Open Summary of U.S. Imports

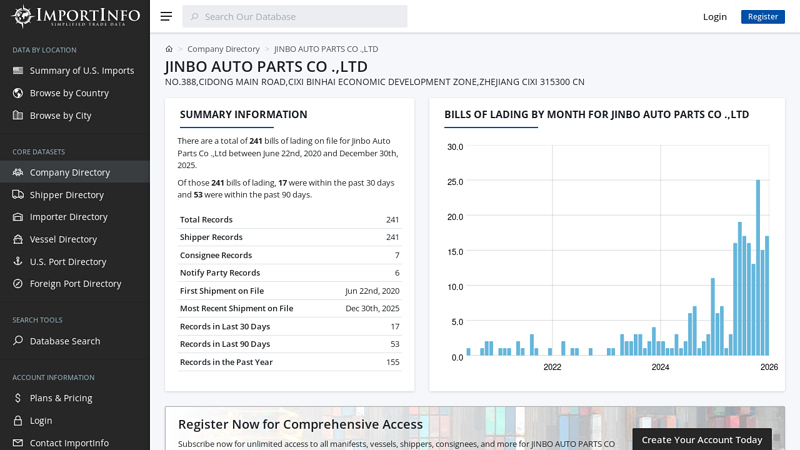coord(81,71)
